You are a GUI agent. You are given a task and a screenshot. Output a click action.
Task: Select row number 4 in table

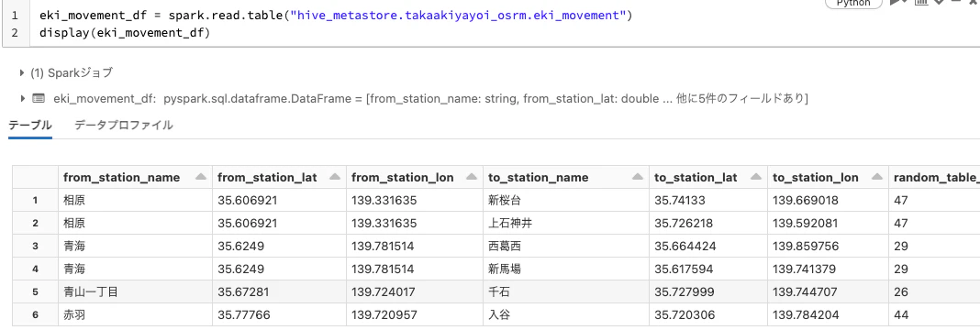click(x=36, y=269)
